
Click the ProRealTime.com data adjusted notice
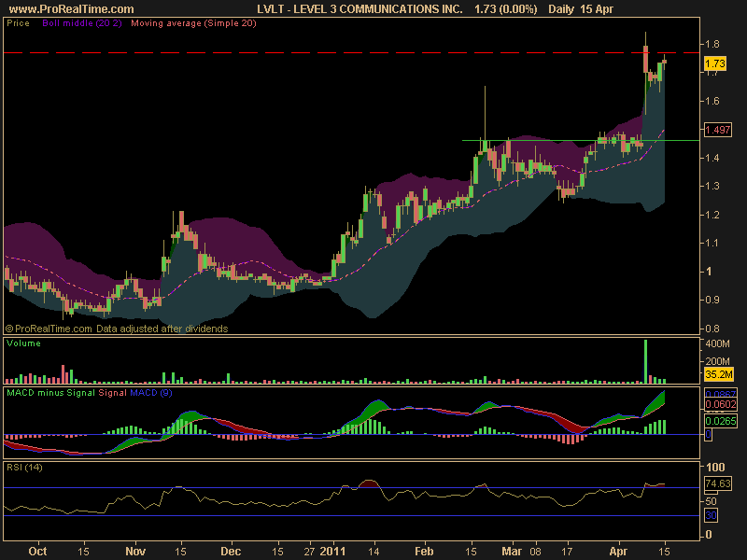pyautogui.click(x=117, y=329)
